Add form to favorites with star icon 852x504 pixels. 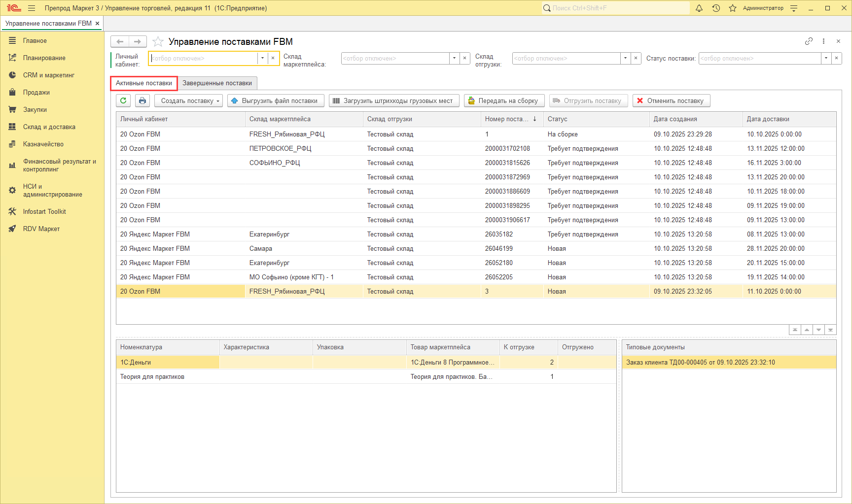158,42
